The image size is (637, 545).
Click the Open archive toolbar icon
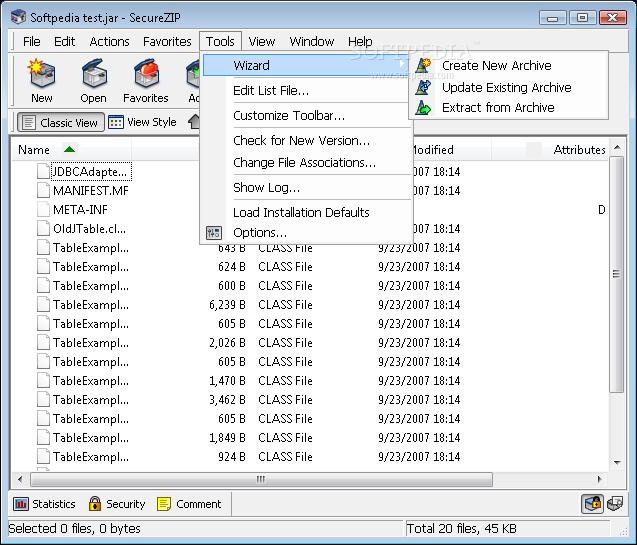(94, 74)
